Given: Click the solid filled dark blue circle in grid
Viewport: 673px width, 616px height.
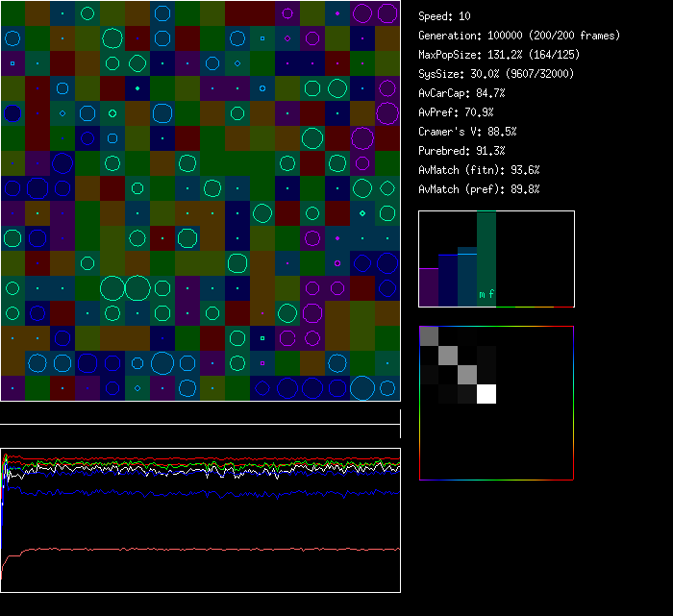Looking at the screenshot, I should coord(12,113).
